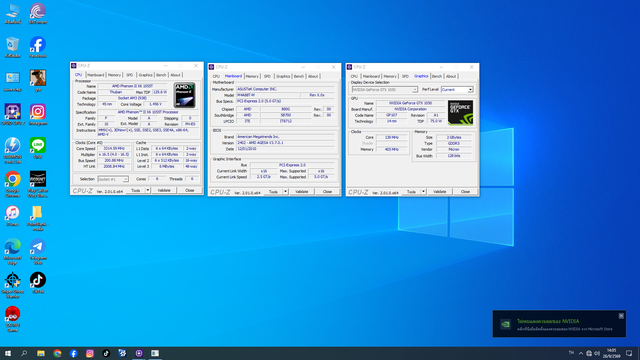The image size is (640, 360).
Task: Open the Microsoft Edge desktop shortcut
Action: [13, 251]
